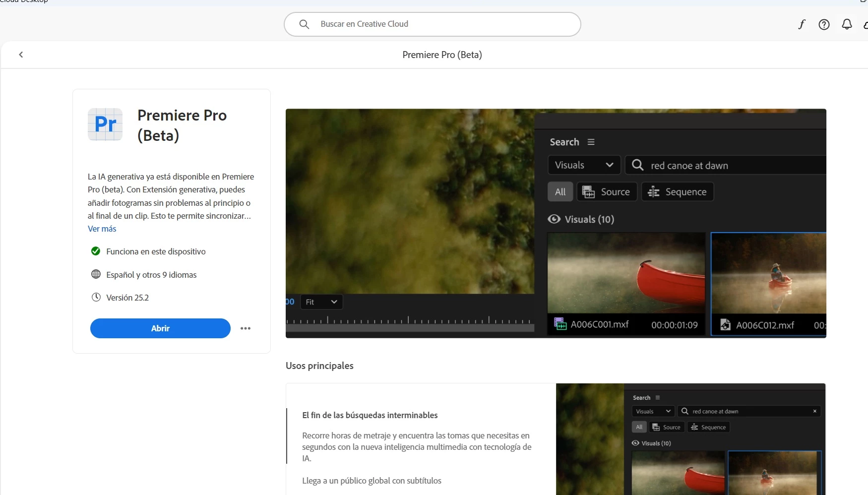Click the small canoeist thumbnail in lower preview

coord(774,473)
